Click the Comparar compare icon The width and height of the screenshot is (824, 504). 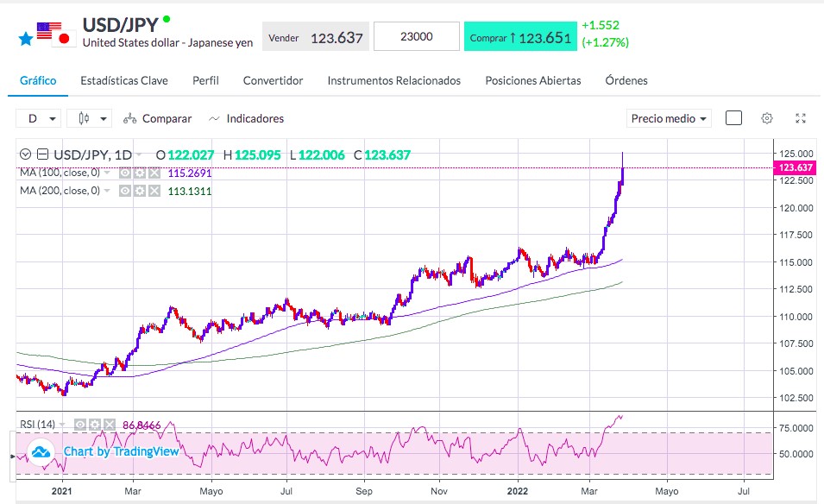129,119
